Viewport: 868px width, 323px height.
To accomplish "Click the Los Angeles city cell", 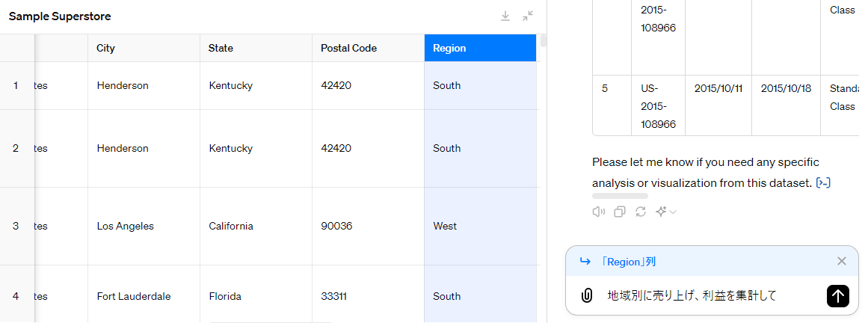I will (144, 226).
